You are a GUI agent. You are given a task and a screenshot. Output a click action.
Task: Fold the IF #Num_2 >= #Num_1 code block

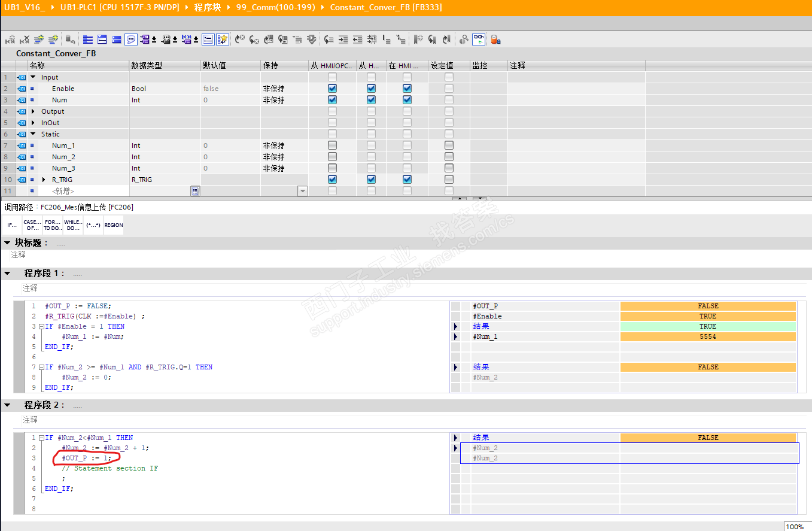click(41, 367)
